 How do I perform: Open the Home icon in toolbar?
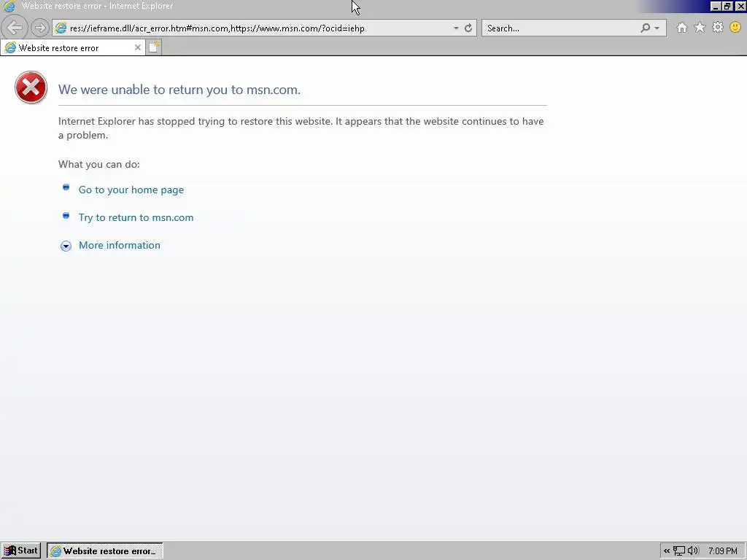point(682,28)
